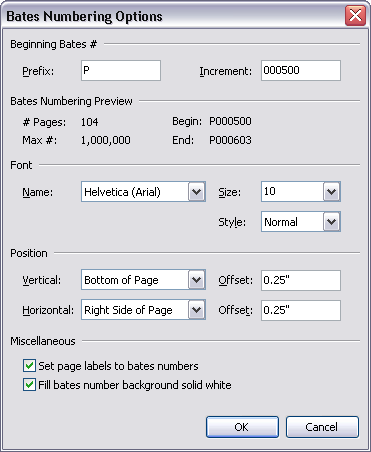Click the font size value 10

(270, 191)
